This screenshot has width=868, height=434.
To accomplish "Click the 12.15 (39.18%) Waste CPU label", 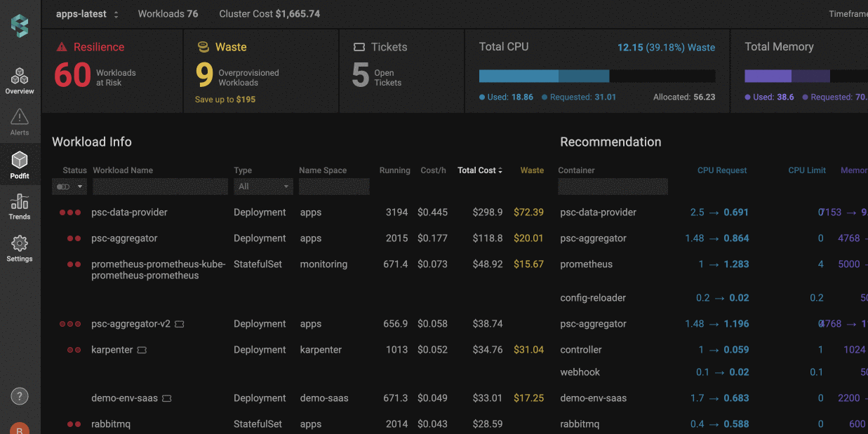I will 666,48.
